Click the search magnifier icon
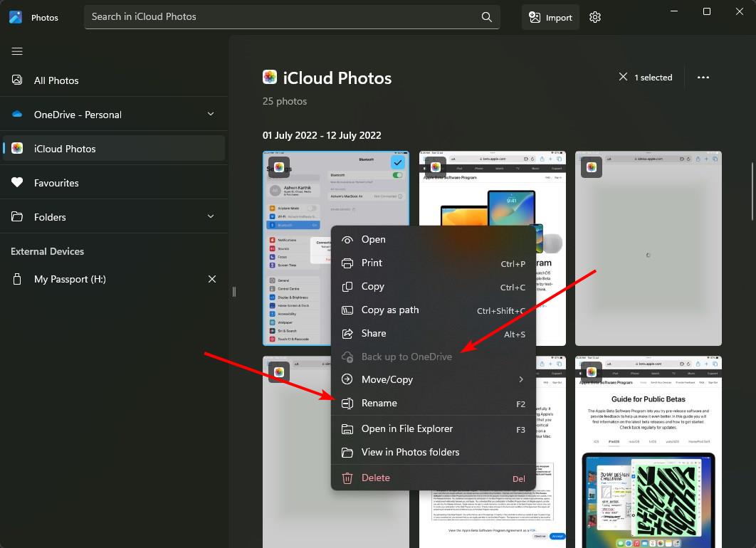Screen dimensions: 756x548 (486, 17)
